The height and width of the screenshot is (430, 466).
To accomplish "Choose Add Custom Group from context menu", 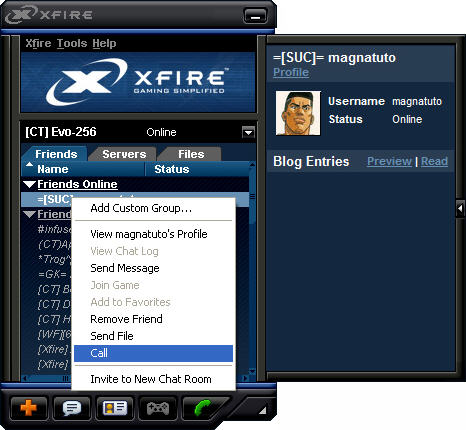I will click(x=141, y=208).
